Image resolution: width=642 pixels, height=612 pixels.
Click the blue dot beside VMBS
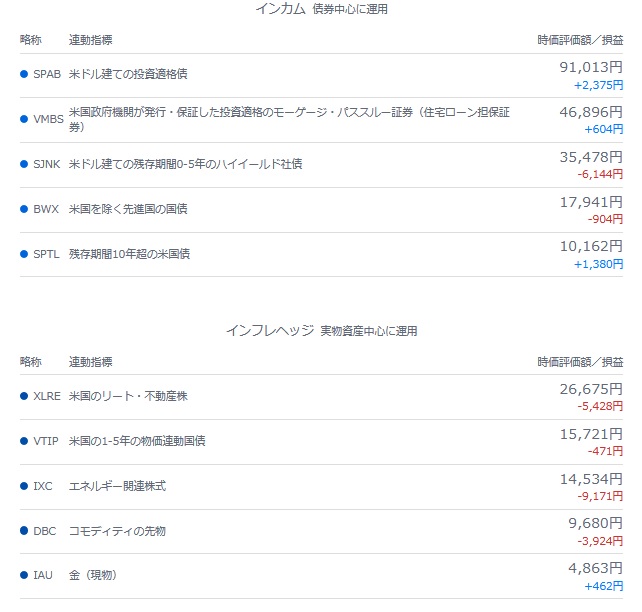24,119
